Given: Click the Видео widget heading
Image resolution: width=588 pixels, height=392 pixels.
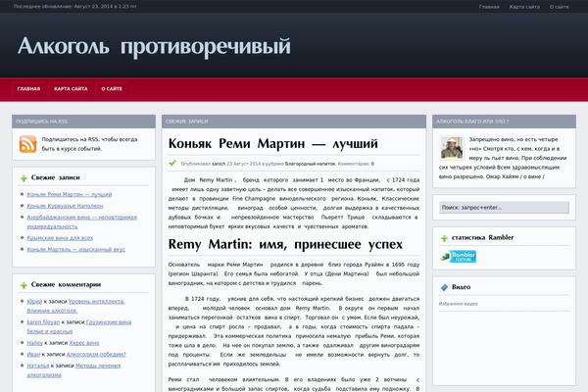Looking at the screenshot, I should coord(461,287).
